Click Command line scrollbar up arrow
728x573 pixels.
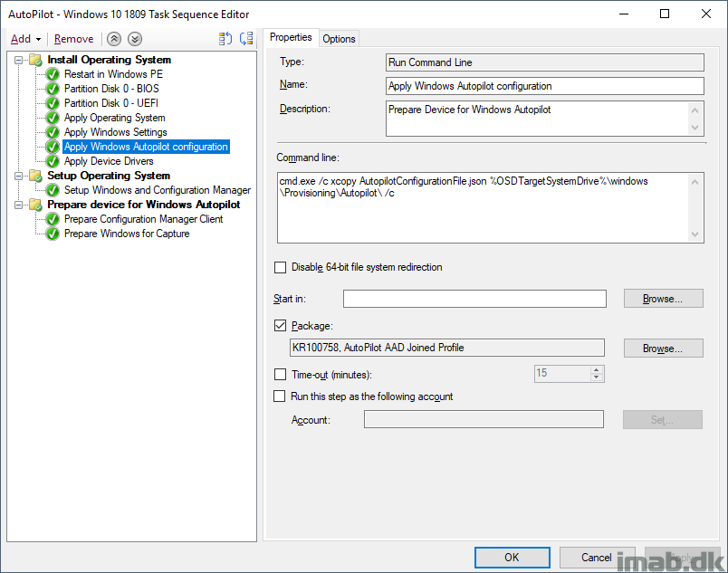pyautogui.click(x=695, y=182)
